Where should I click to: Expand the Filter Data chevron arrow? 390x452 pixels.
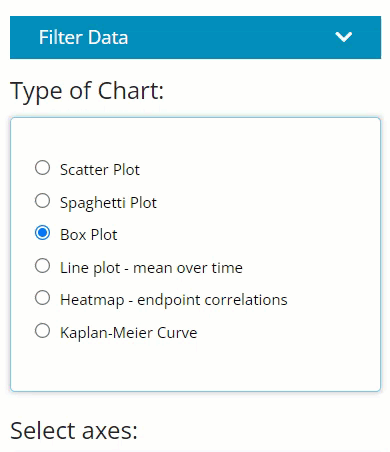pos(343,37)
